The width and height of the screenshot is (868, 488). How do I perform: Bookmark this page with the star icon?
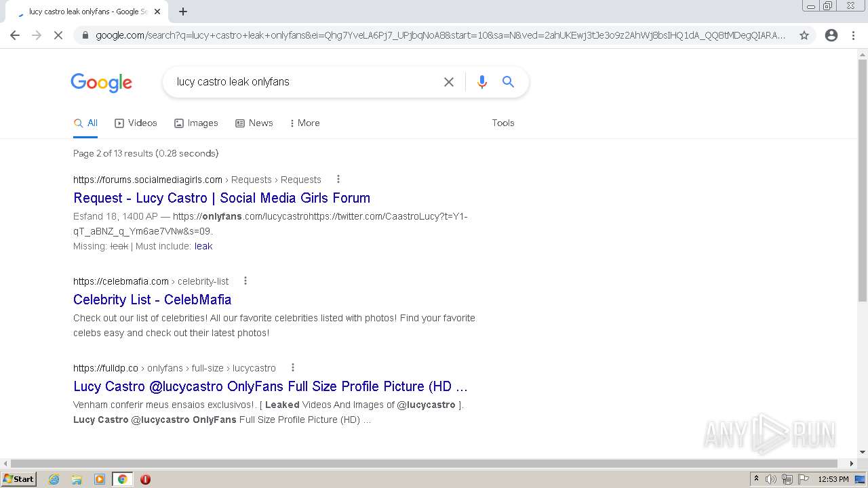pos(804,35)
